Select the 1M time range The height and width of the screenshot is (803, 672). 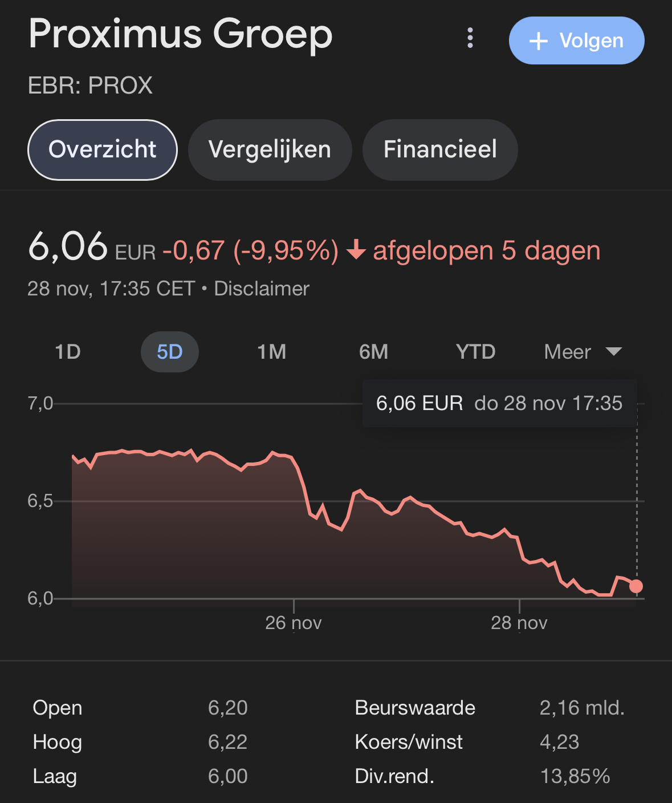tap(271, 352)
